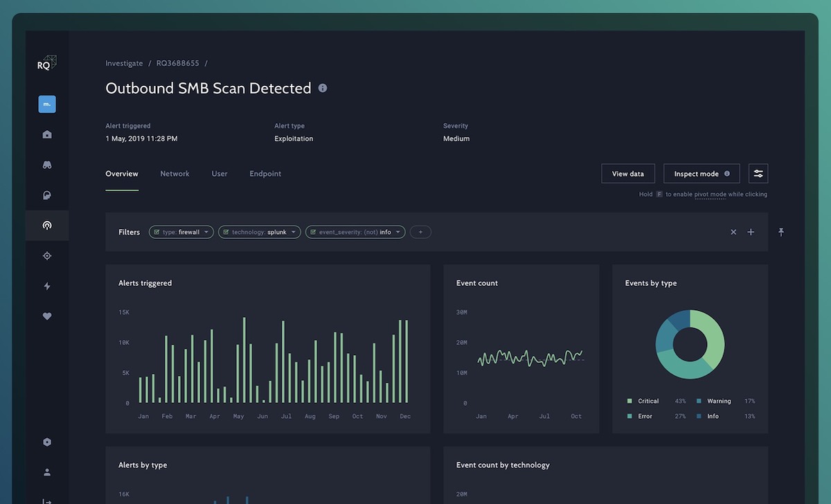
Task: Clear all filters with the X icon
Action: [733, 232]
